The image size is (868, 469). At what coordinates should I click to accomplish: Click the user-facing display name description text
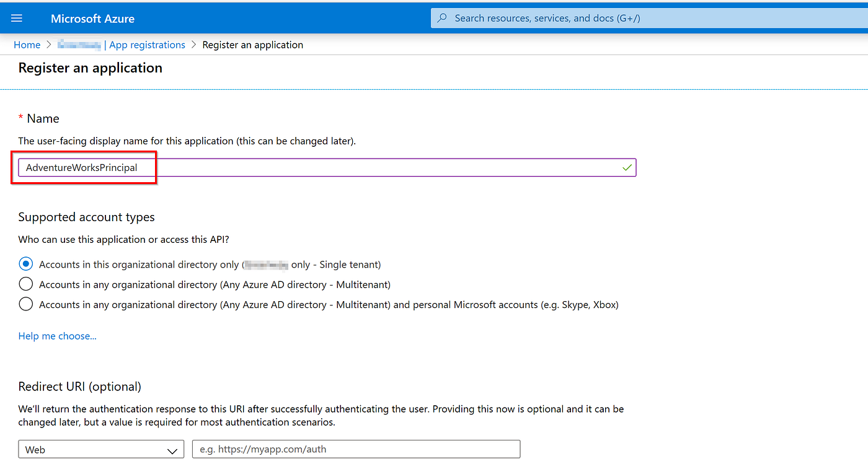(x=187, y=141)
